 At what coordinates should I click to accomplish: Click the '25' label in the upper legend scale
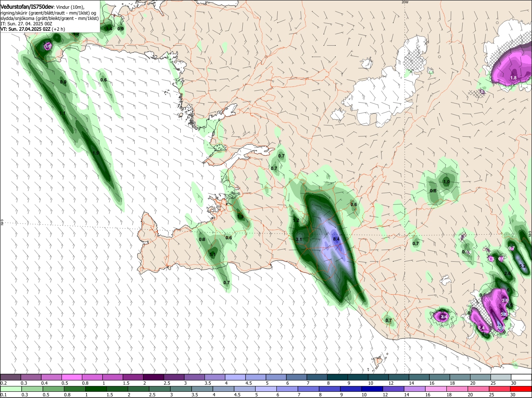[x=494, y=383]
